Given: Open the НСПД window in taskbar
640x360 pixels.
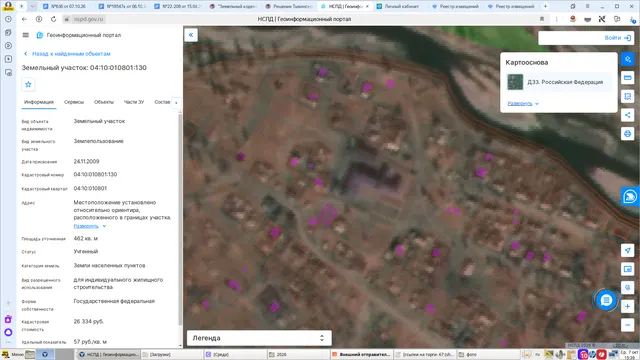Looking at the screenshot, I should click(109, 354).
